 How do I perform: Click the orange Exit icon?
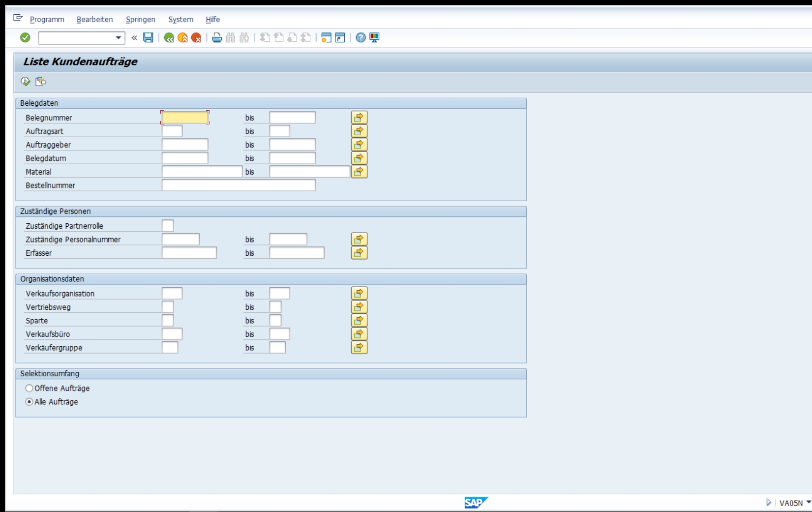pos(182,37)
